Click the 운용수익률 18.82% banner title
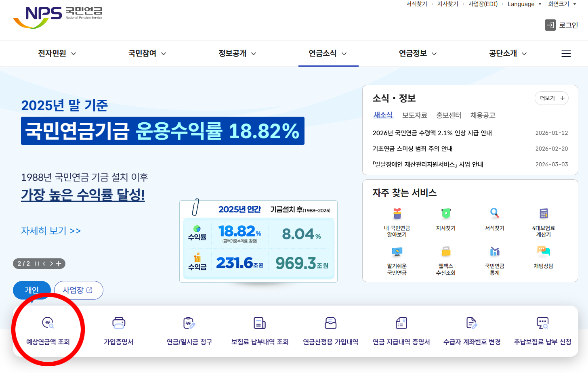The width and height of the screenshot is (588, 373). (x=163, y=131)
